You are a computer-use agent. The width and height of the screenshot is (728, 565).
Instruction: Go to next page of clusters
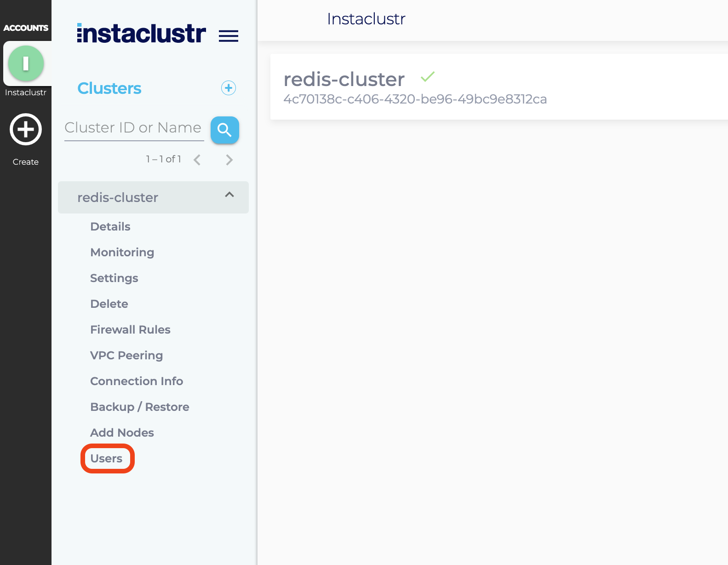(x=229, y=160)
